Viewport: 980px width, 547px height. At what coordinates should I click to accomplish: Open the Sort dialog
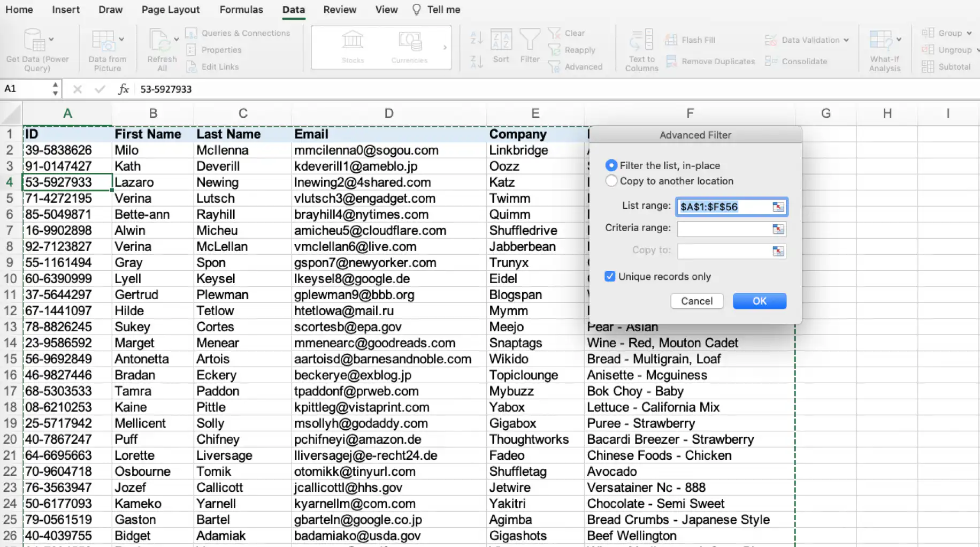coord(501,46)
